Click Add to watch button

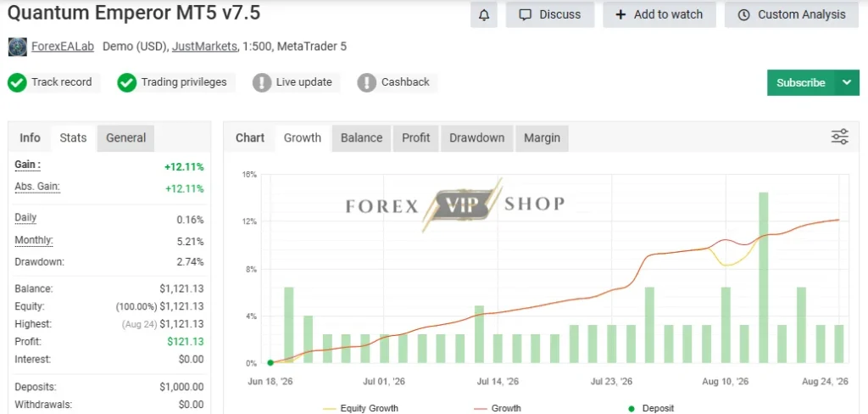tap(659, 15)
